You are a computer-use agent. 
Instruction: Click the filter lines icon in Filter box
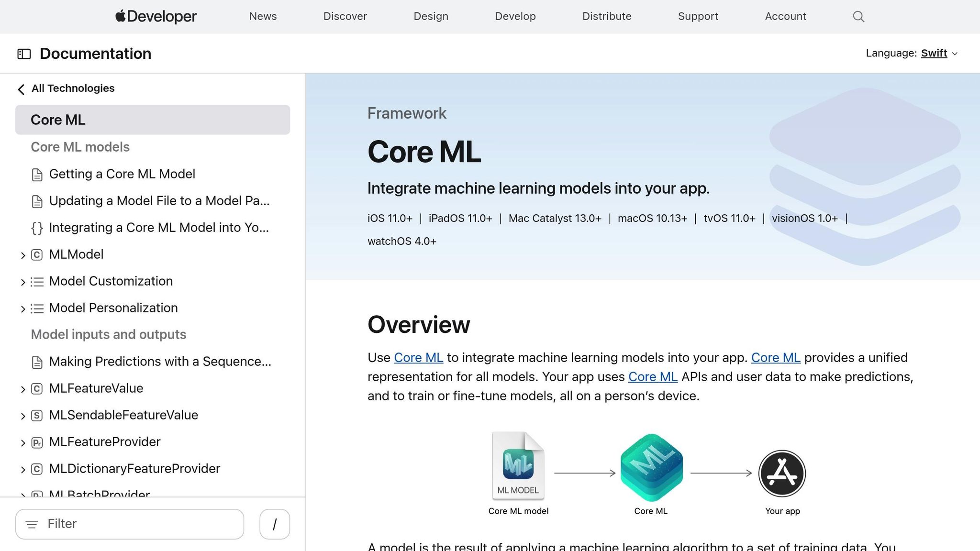32,525
